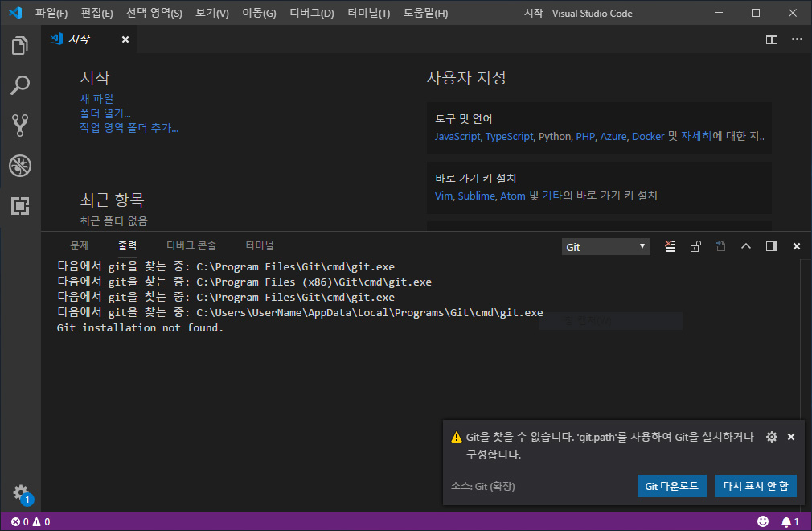This screenshot has height=531, width=812.
Task: Close the 시작 editor tab
Action: (125, 39)
